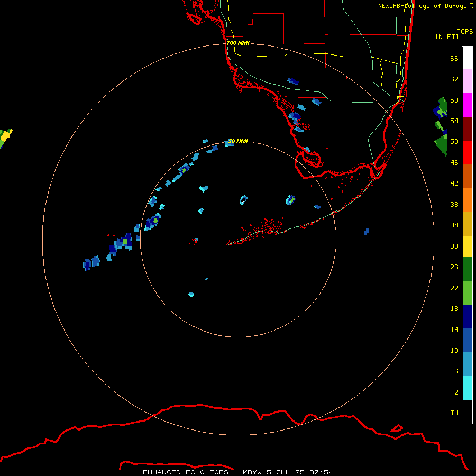
Task: Click the legend value "34"
Action: point(454,225)
